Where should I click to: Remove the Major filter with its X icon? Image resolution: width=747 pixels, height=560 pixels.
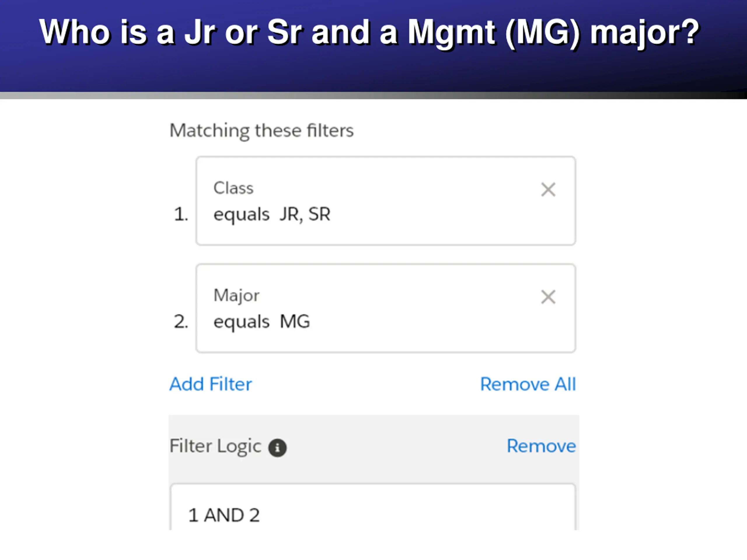pyautogui.click(x=548, y=297)
